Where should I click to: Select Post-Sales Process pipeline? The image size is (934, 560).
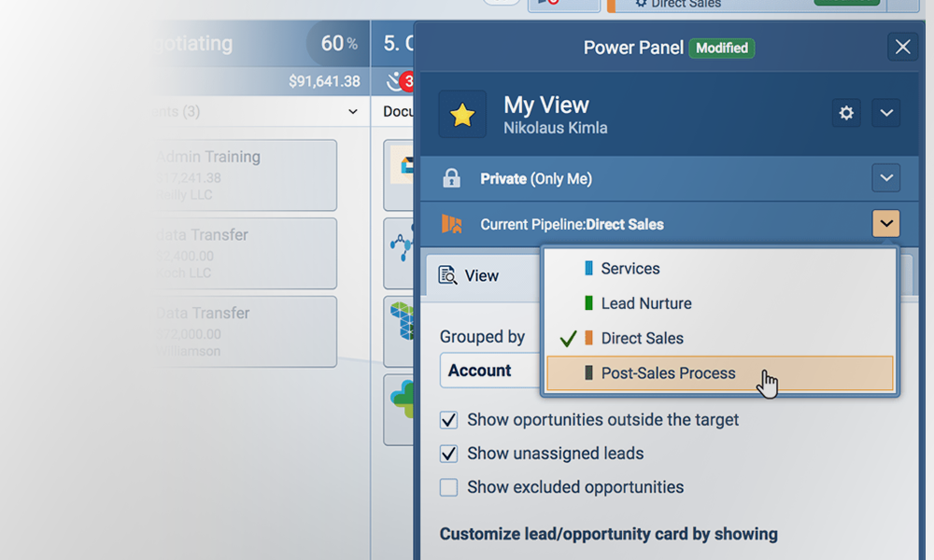click(x=668, y=373)
